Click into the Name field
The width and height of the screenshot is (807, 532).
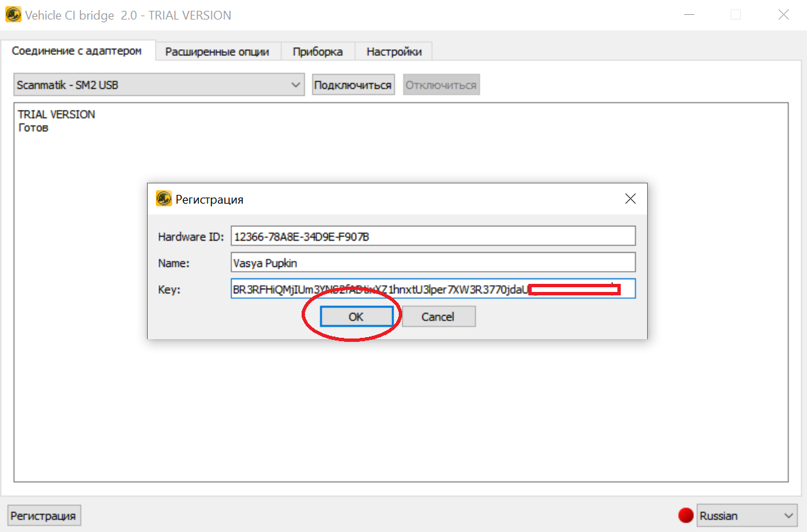[433, 262]
